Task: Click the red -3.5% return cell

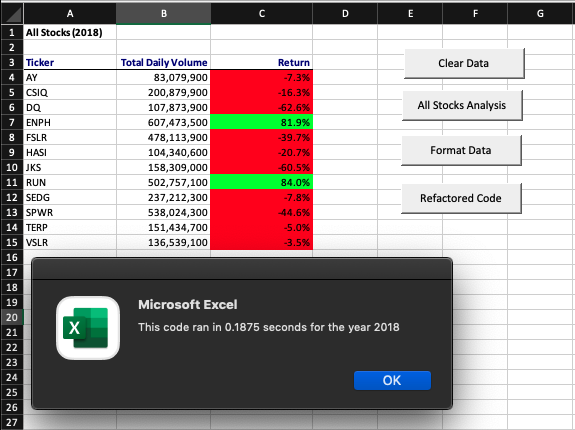Action: coord(261,242)
